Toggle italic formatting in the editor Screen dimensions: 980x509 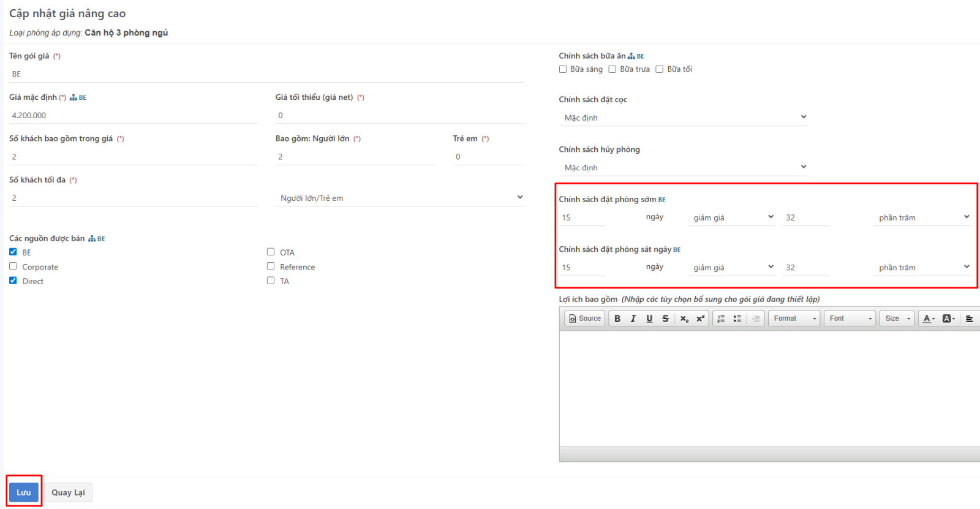633,319
